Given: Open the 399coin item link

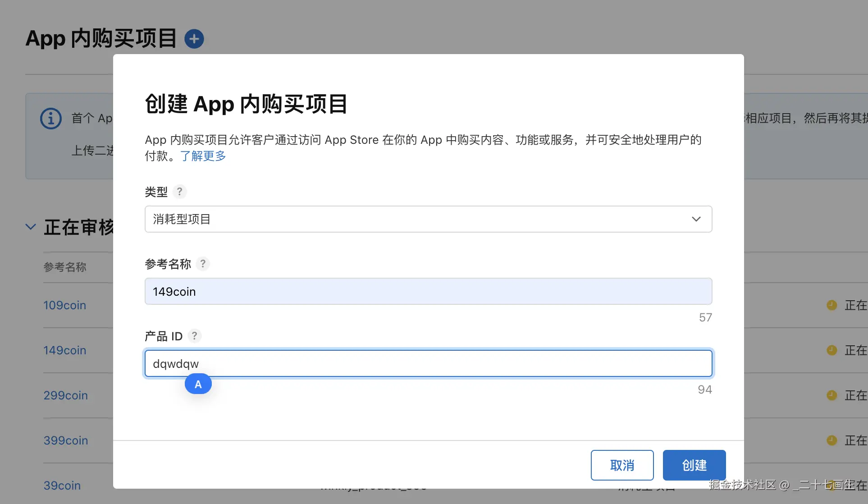Looking at the screenshot, I should (66, 440).
